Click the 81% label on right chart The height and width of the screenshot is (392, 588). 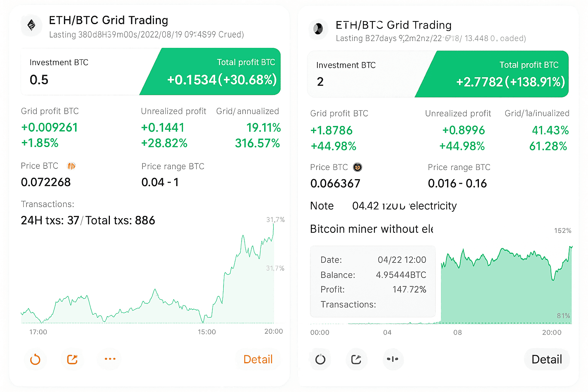(563, 316)
